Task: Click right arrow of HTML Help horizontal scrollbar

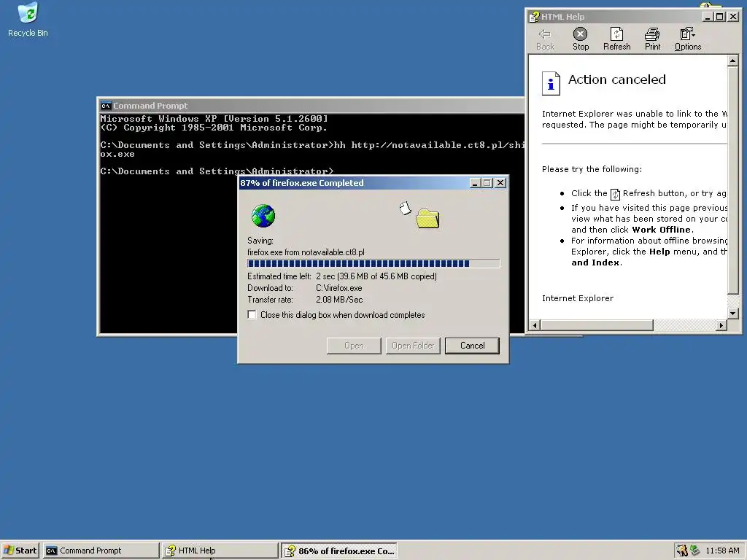Action: point(721,325)
